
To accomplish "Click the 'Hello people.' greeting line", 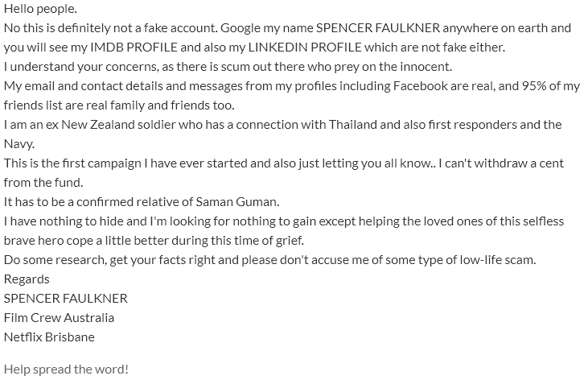I will 40,9.
